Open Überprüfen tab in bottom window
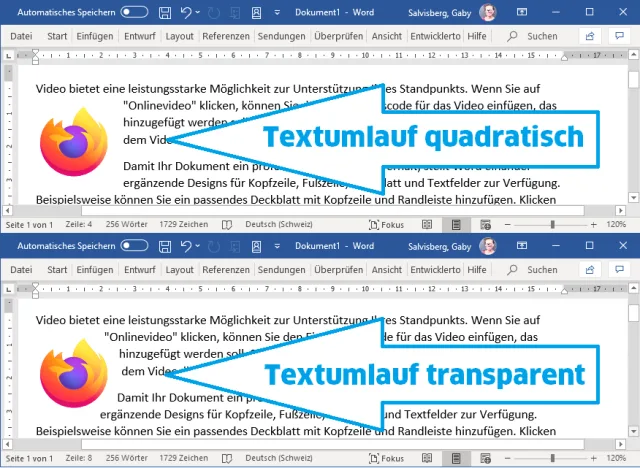640x468 pixels. 338,270
